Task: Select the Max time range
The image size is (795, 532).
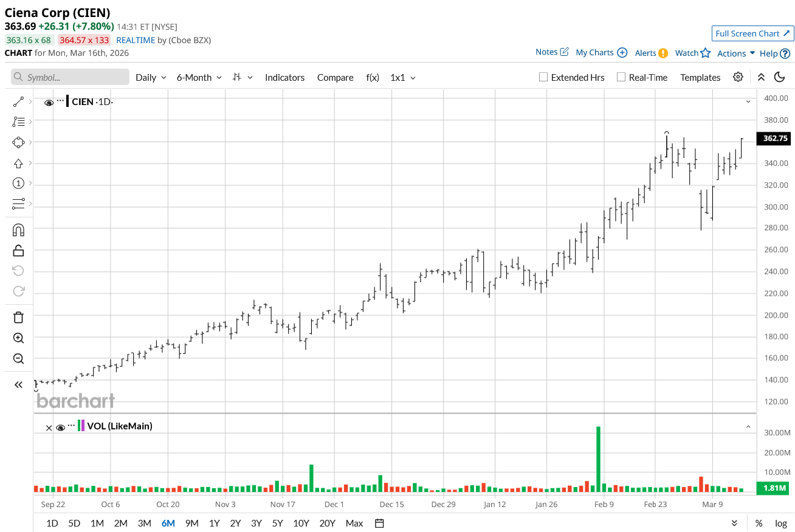Action: [354, 523]
